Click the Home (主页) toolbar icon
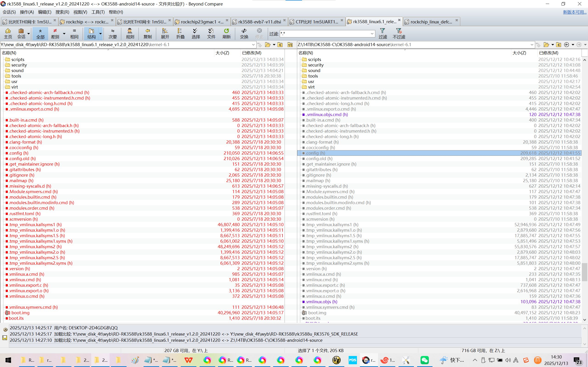The image size is (588, 367). (8, 33)
